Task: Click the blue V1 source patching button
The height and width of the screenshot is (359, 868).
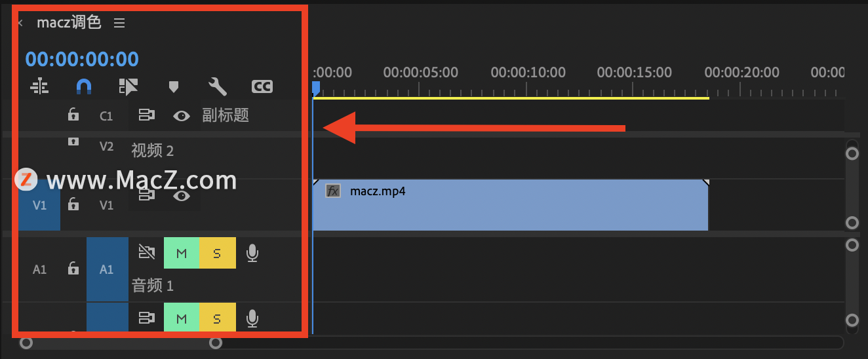Action: 39,205
